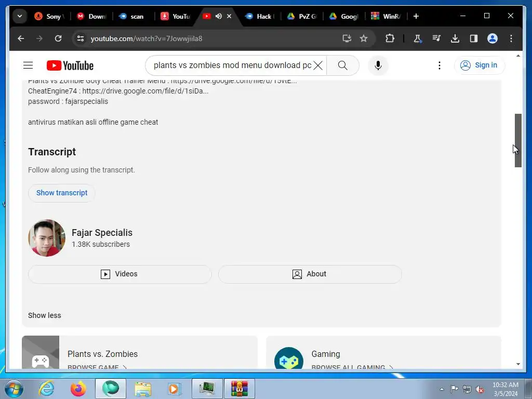The width and height of the screenshot is (532, 399).
Task: Open a new browser tab
Action: point(416,16)
